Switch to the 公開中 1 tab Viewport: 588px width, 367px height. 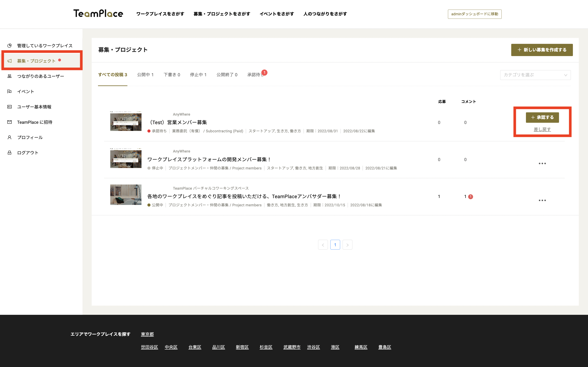click(145, 75)
